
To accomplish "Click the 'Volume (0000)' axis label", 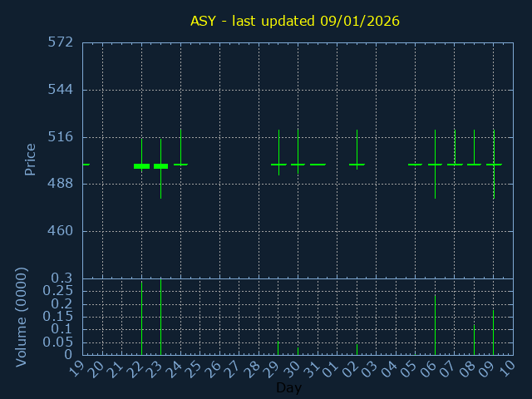I will point(22,317).
